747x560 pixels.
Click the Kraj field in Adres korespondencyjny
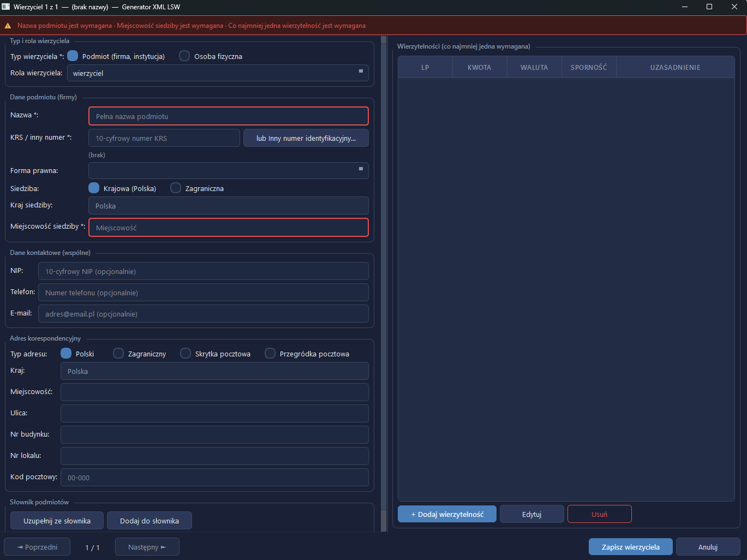tap(214, 371)
